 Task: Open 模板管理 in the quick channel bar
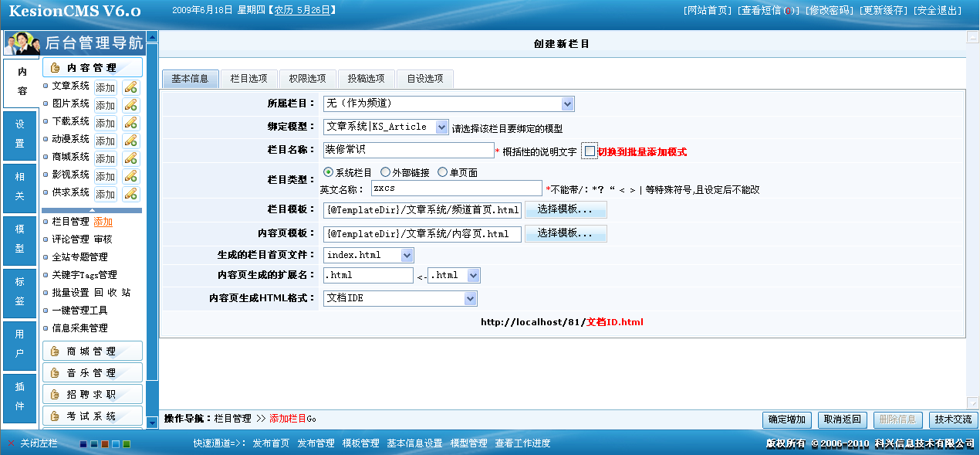360,443
